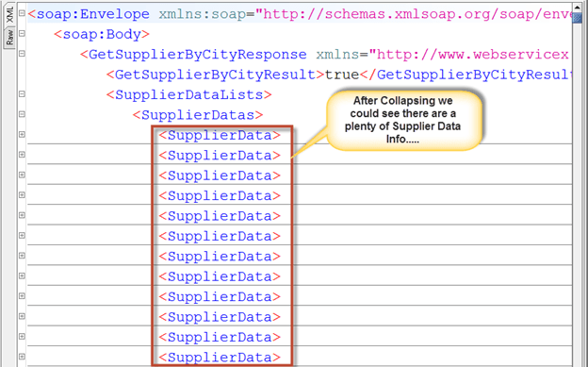
Task: Collapse the soap:Body node
Action: point(22,34)
